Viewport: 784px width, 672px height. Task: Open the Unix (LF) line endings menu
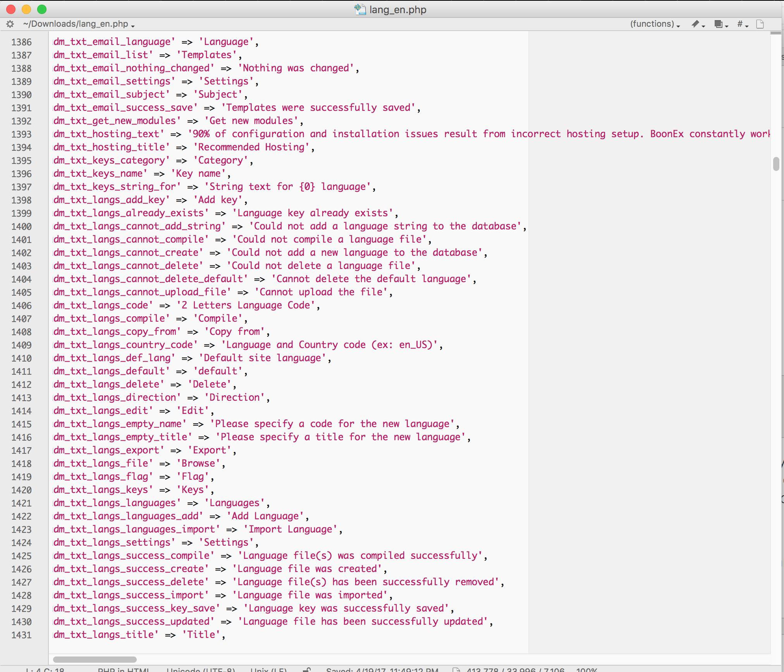tap(268, 670)
